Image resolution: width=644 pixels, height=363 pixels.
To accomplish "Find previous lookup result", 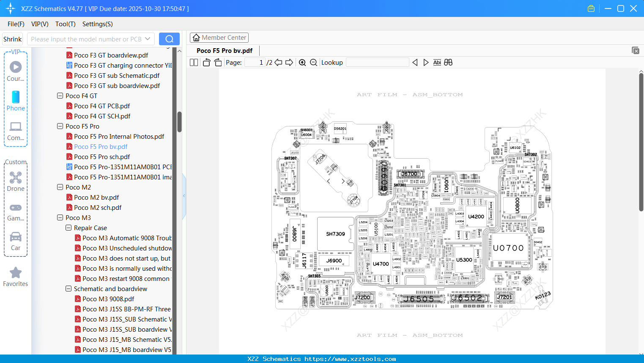I will coord(415,63).
